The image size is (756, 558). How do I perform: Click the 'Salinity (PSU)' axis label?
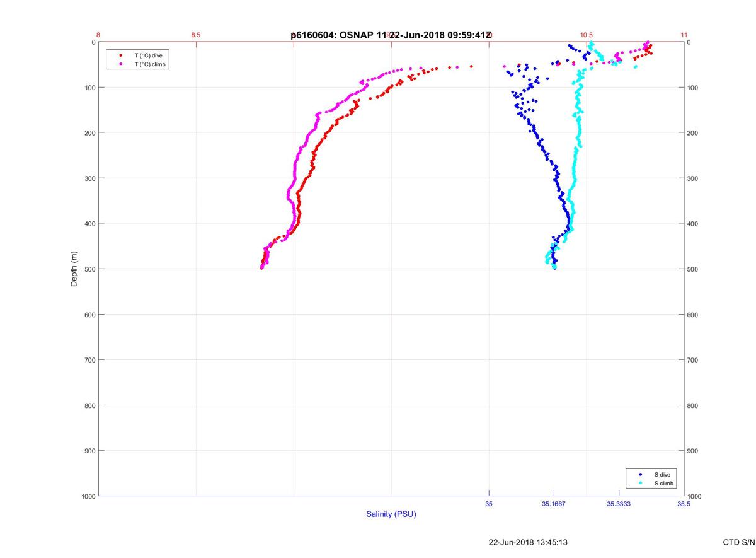pyautogui.click(x=391, y=514)
